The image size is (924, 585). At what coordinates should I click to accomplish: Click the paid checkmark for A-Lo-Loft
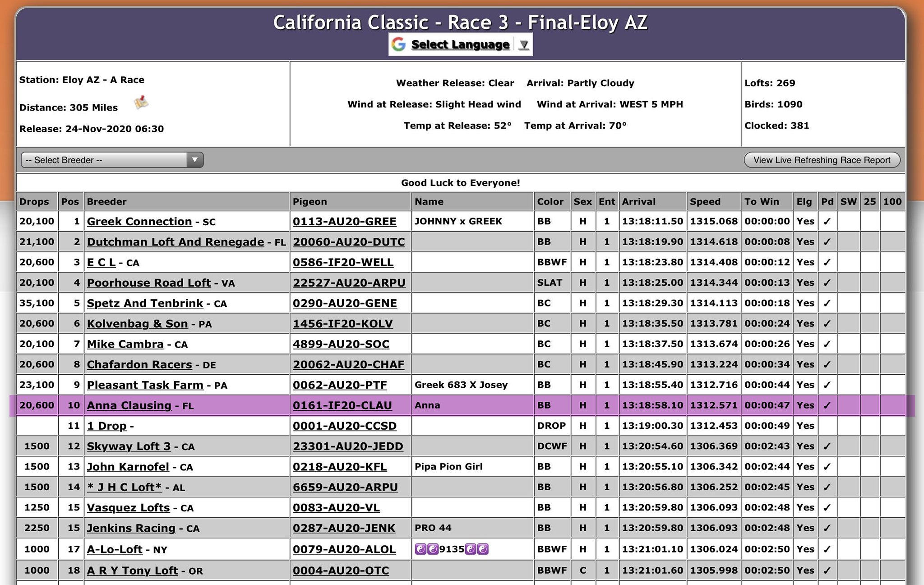[x=827, y=549]
